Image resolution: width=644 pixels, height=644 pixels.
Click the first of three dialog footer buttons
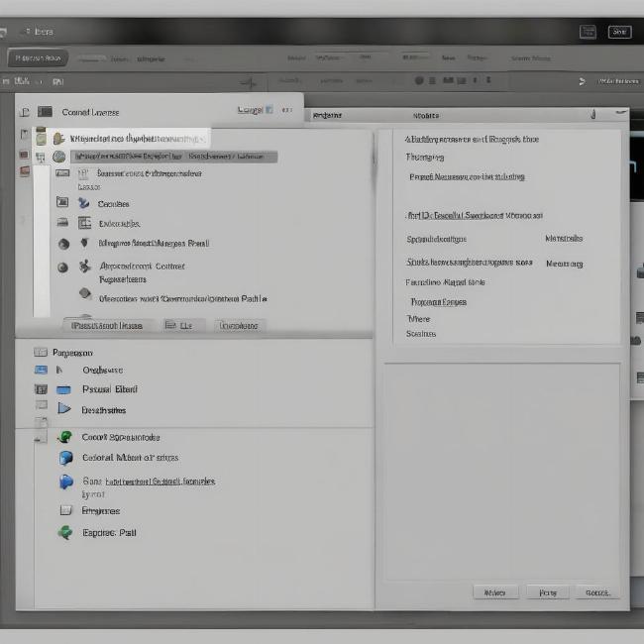pos(495,592)
